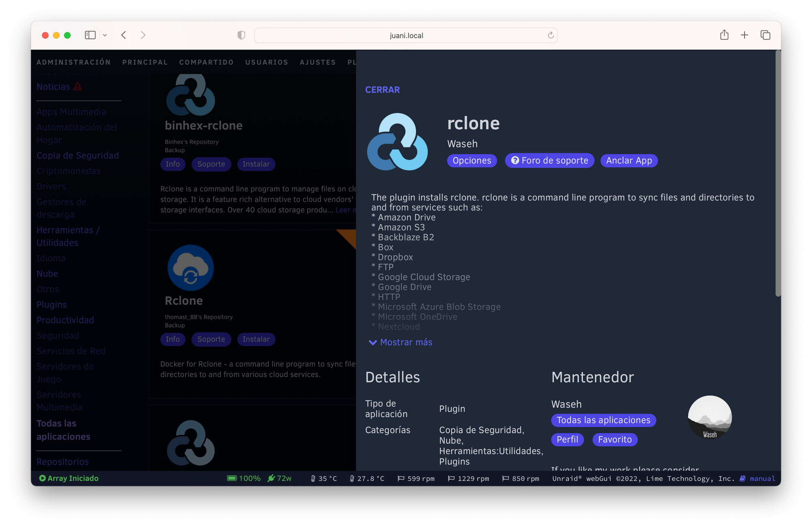Click Info on binhex-rclone card

pyautogui.click(x=173, y=164)
